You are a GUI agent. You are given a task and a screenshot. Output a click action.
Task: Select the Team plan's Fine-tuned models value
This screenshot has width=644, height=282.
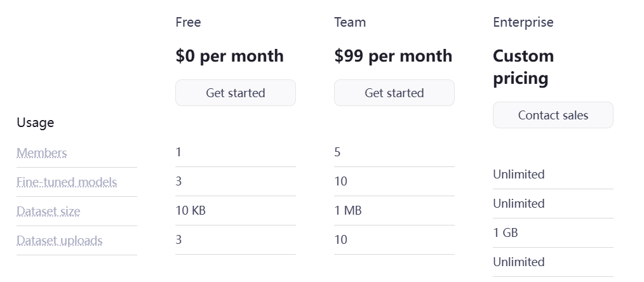coord(340,182)
